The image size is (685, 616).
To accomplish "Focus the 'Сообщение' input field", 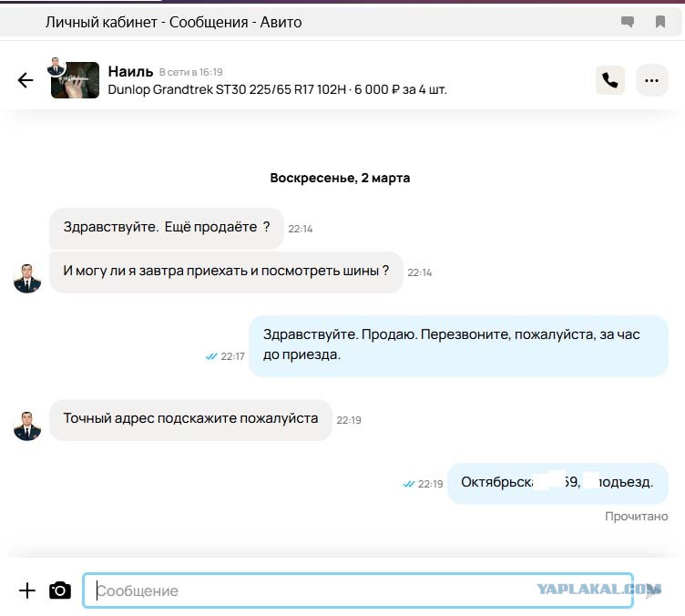I will (358, 590).
